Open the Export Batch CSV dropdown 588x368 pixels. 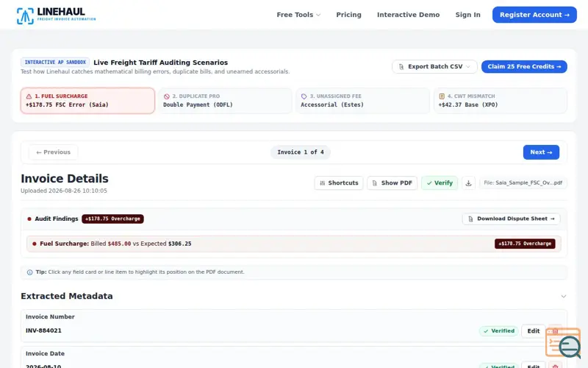coord(434,66)
